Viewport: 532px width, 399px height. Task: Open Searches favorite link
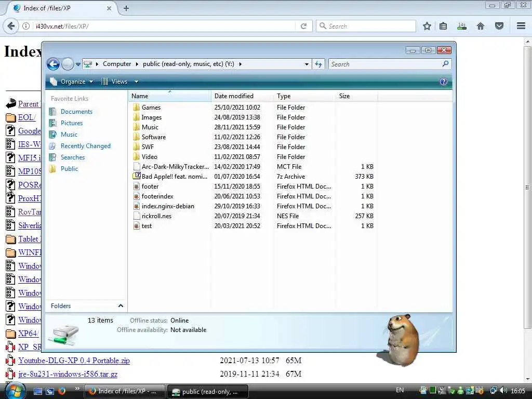pos(73,157)
